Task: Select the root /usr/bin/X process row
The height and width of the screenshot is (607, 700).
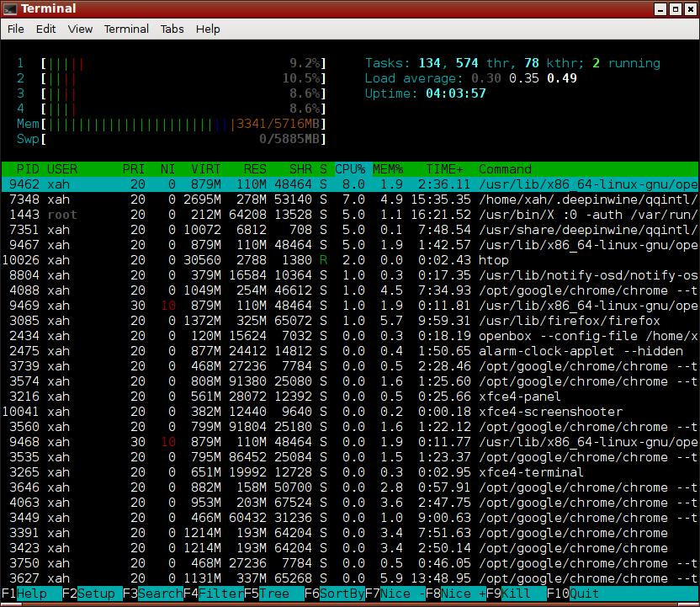Action: (350, 215)
